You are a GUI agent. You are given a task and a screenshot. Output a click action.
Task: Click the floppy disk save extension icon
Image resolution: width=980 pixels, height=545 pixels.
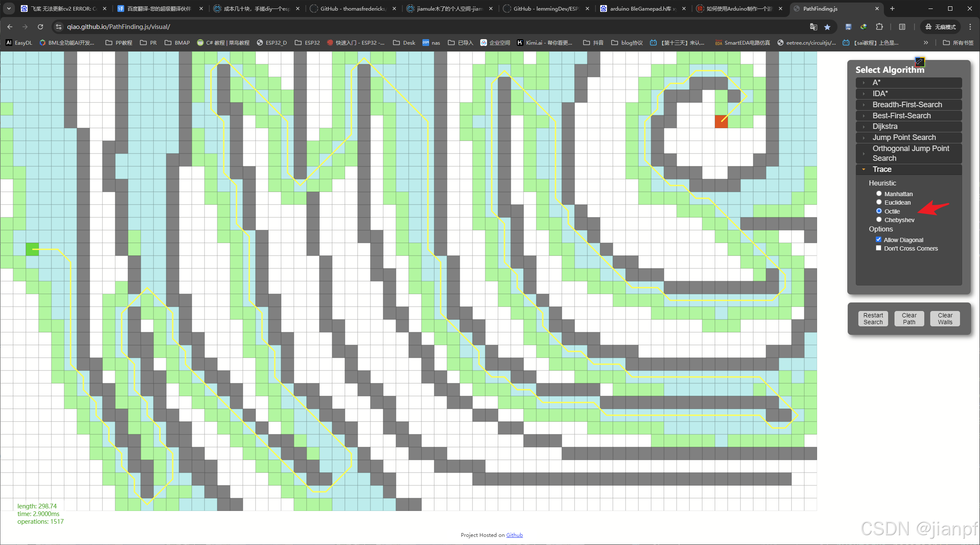coord(848,27)
